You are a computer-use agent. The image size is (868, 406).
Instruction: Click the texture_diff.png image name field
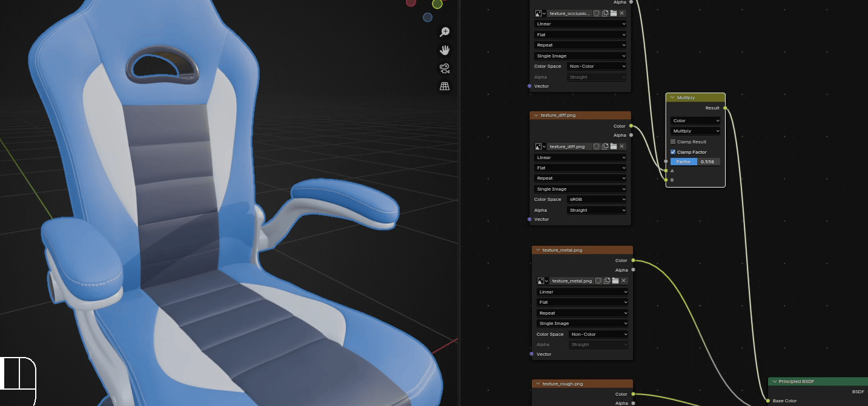[568, 146]
